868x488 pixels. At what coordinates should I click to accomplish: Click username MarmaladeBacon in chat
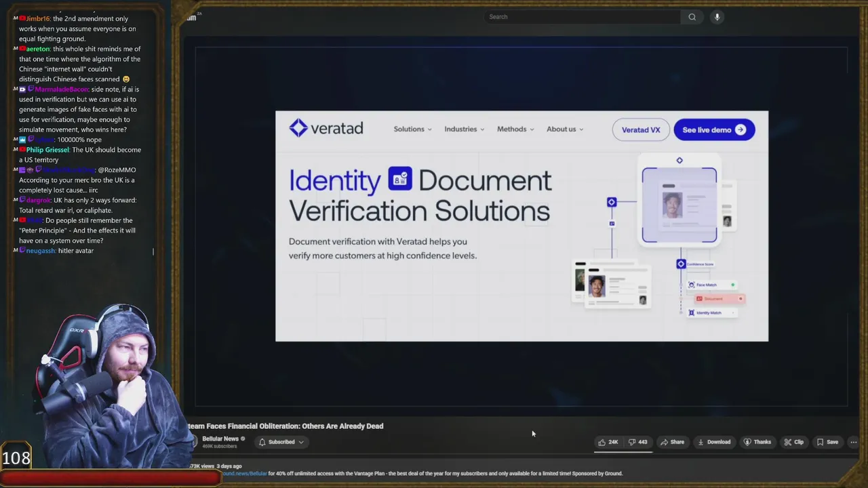click(x=62, y=89)
